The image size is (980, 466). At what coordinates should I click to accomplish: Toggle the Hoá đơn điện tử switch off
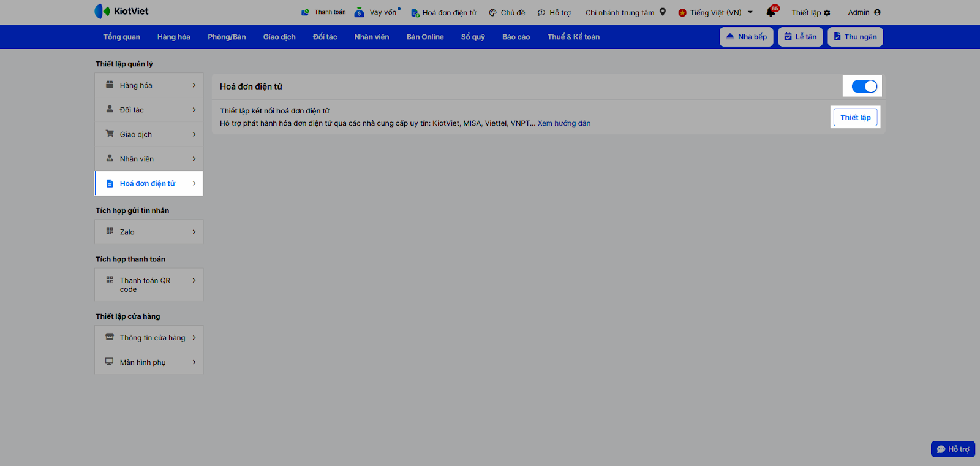click(864, 86)
